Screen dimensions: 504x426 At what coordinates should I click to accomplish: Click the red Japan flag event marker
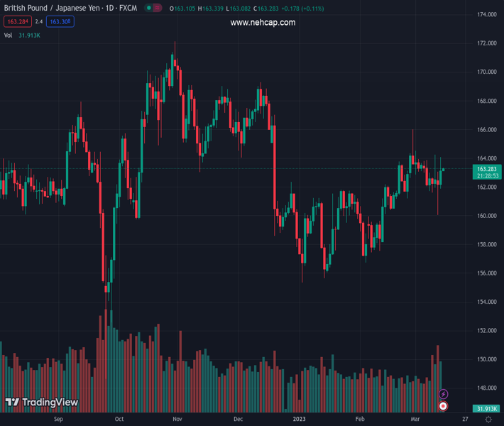tap(443, 406)
